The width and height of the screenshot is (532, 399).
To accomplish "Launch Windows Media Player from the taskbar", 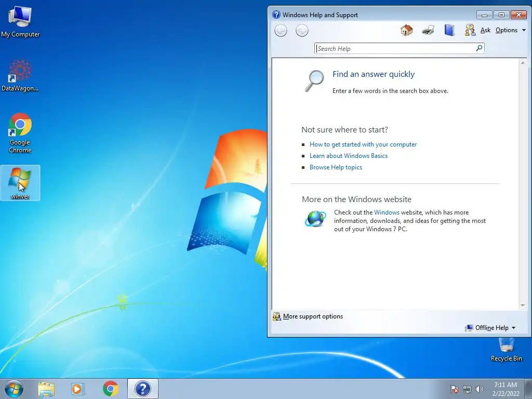I will pyautogui.click(x=78, y=389).
